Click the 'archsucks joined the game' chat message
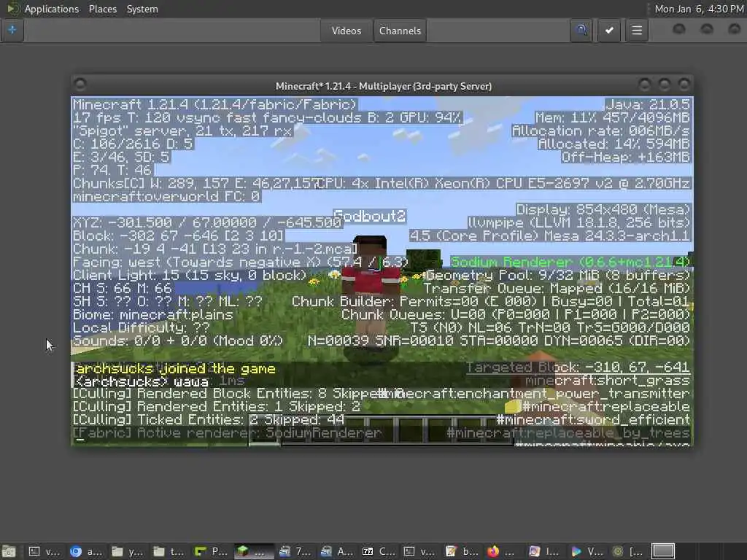This screenshot has width=747, height=560. 176,368
